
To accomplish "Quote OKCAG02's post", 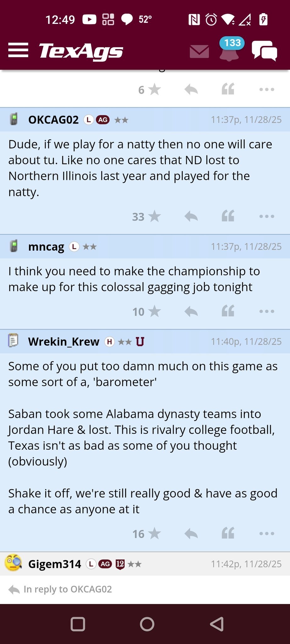I will (228, 216).
